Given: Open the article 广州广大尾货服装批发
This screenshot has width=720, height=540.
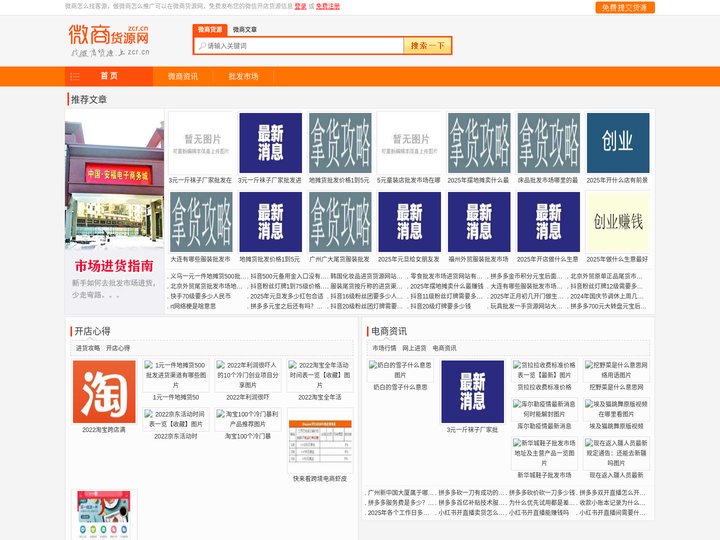Looking at the screenshot, I should [x=340, y=259].
